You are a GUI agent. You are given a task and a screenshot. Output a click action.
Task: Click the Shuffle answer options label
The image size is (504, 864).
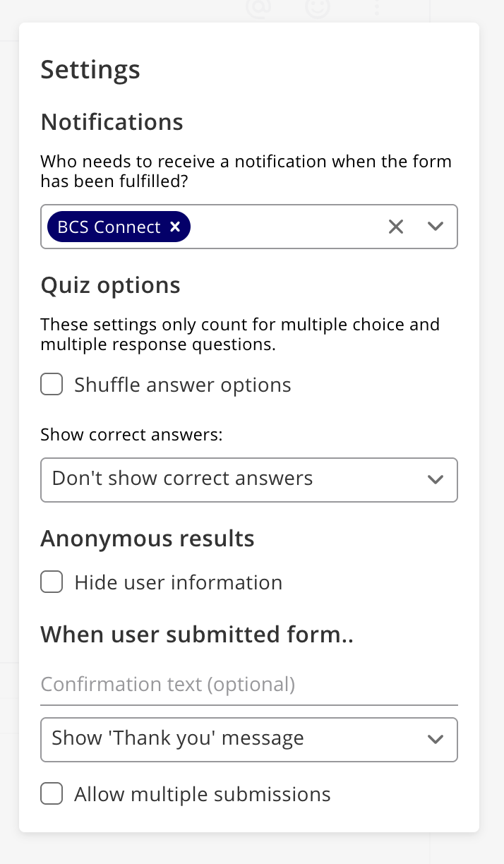pos(183,385)
